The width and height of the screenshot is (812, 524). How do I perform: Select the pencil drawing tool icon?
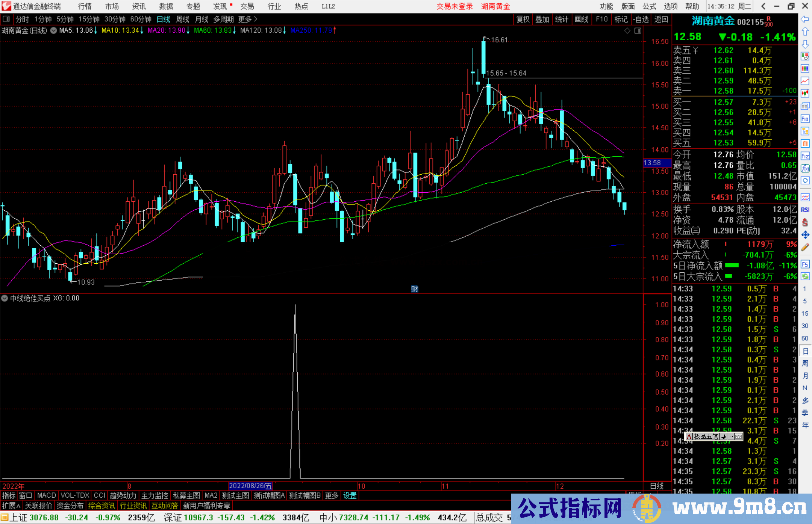(805, 247)
